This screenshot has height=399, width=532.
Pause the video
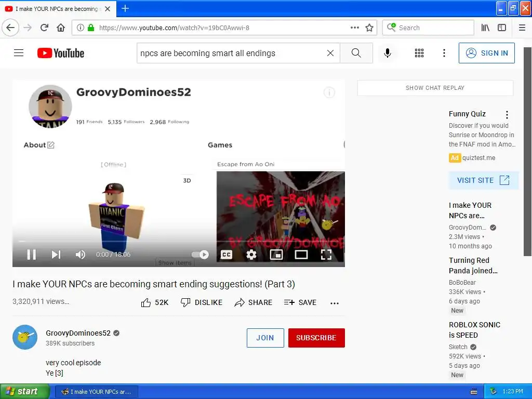point(32,255)
